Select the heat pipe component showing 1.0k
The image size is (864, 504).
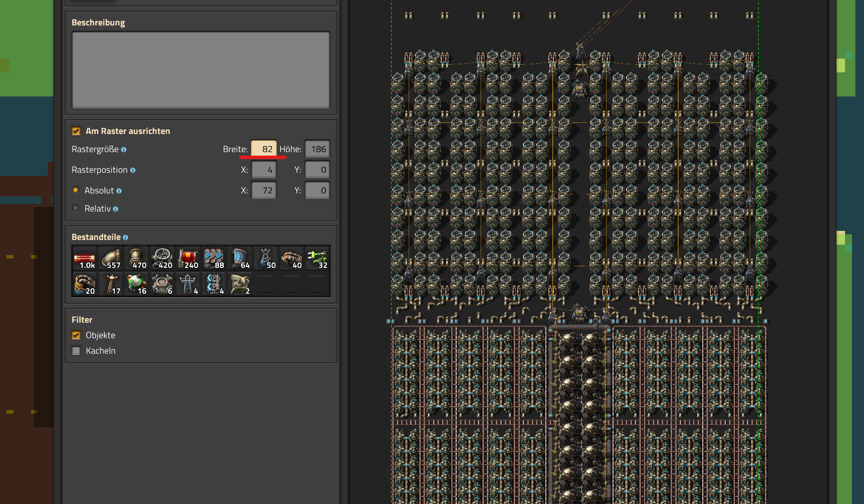[x=85, y=258]
